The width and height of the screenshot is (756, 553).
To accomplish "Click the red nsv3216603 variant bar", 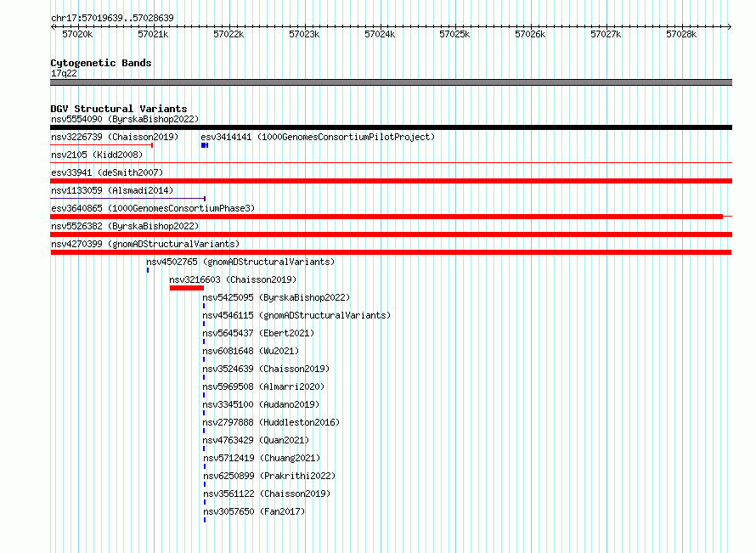I will point(187,288).
